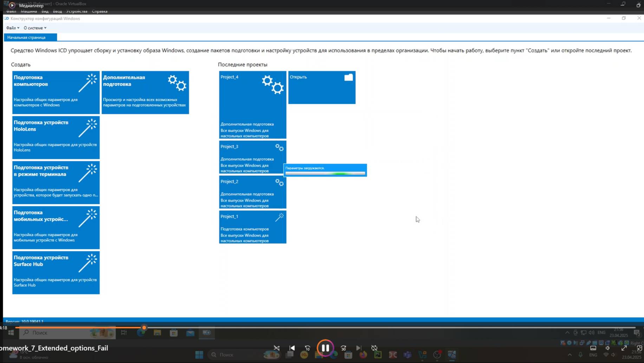644x363 pixels.
Task: Open VirtualBox 'Справка' menu
Action: [100, 11]
